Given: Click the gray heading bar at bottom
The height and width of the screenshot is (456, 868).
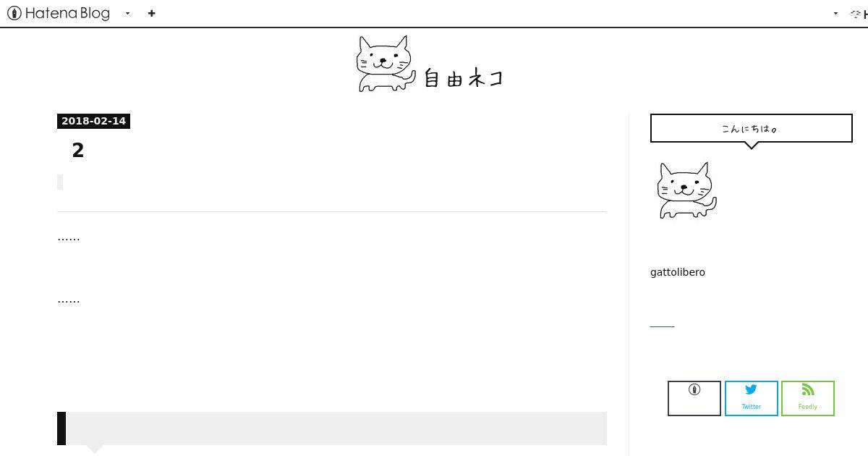Looking at the screenshot, I should (x=332, y=428).
